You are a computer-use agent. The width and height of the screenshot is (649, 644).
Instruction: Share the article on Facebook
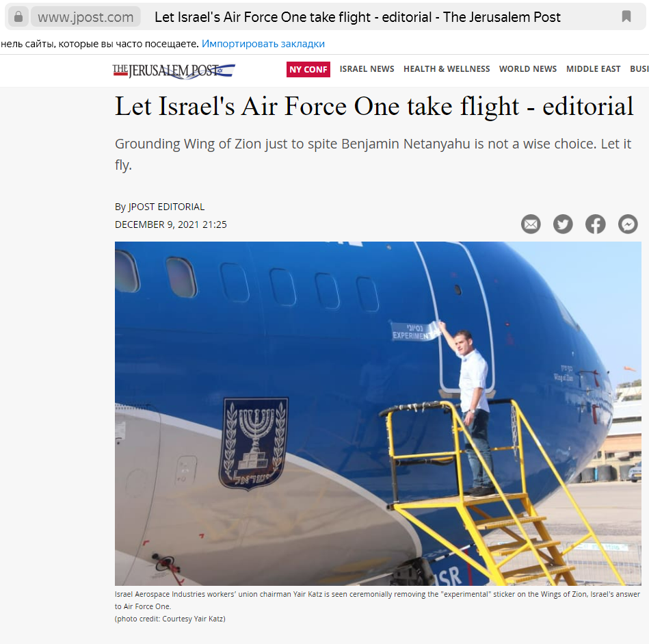tap(595, 224)
